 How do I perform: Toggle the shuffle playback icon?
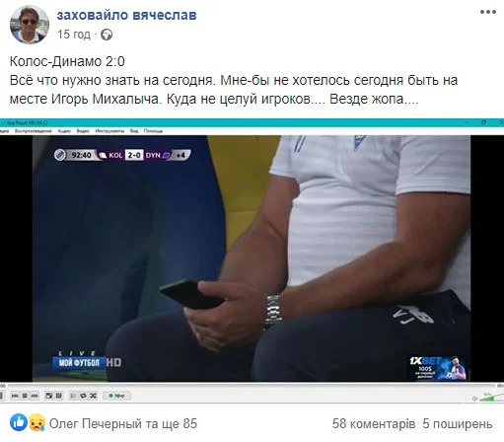(x=93, y=396)
